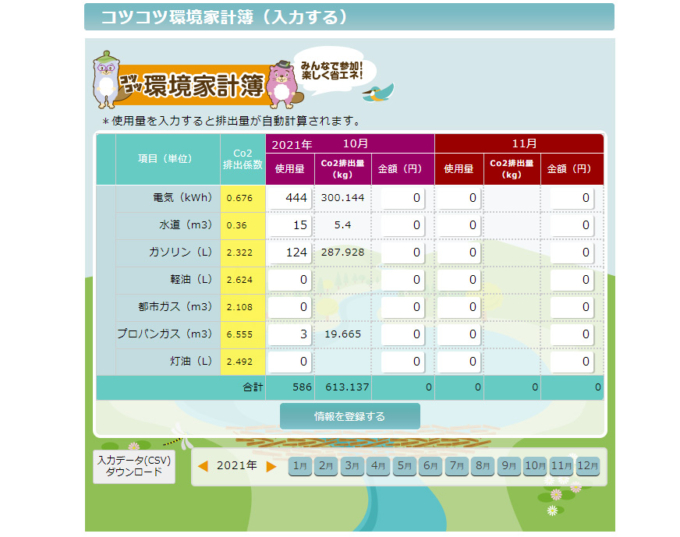The height and width of the screenshot is (537, 680).
Task: Select November kerosene amount (円) field
Action: (x=573, y=361)
